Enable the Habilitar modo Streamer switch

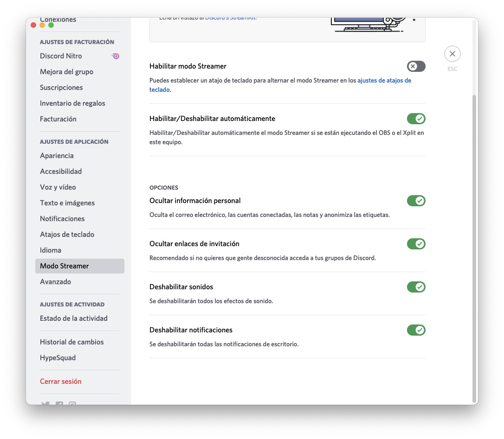point(416,67)
